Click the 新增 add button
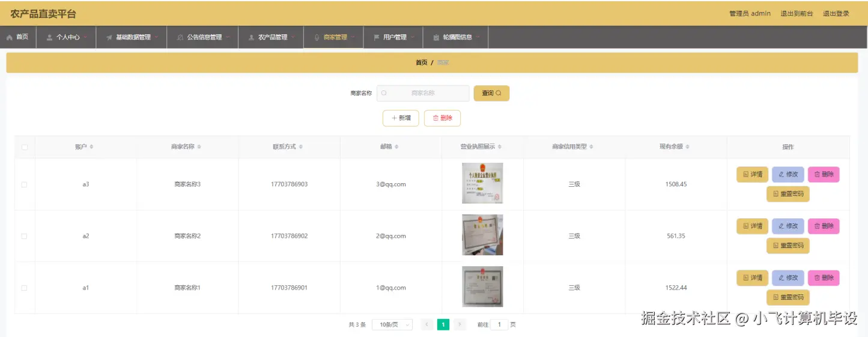The width and height of the screenshot is (868, 337). coord(401,118)
